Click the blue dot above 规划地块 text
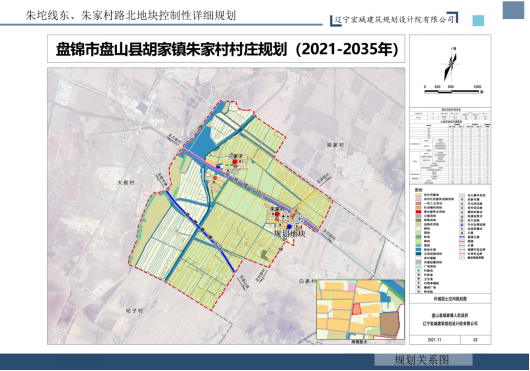The image size is (530, 371). 289,227
